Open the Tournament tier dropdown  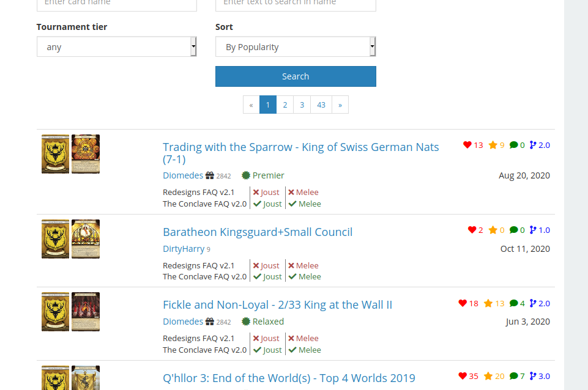pos(117,47)
